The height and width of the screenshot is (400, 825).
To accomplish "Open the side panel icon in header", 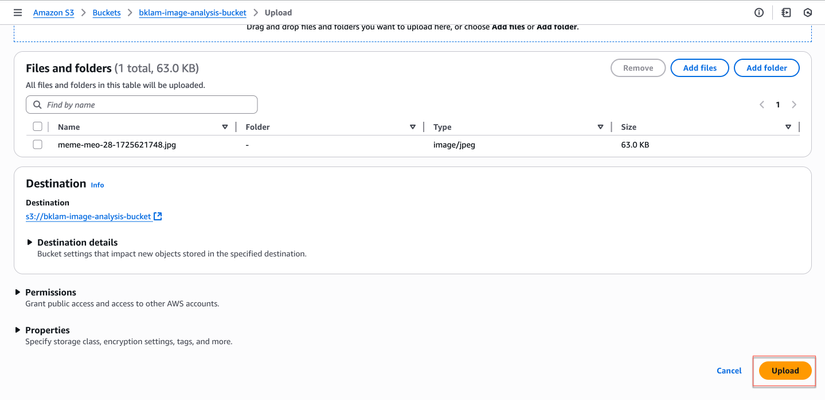I will tap(786, 13).
